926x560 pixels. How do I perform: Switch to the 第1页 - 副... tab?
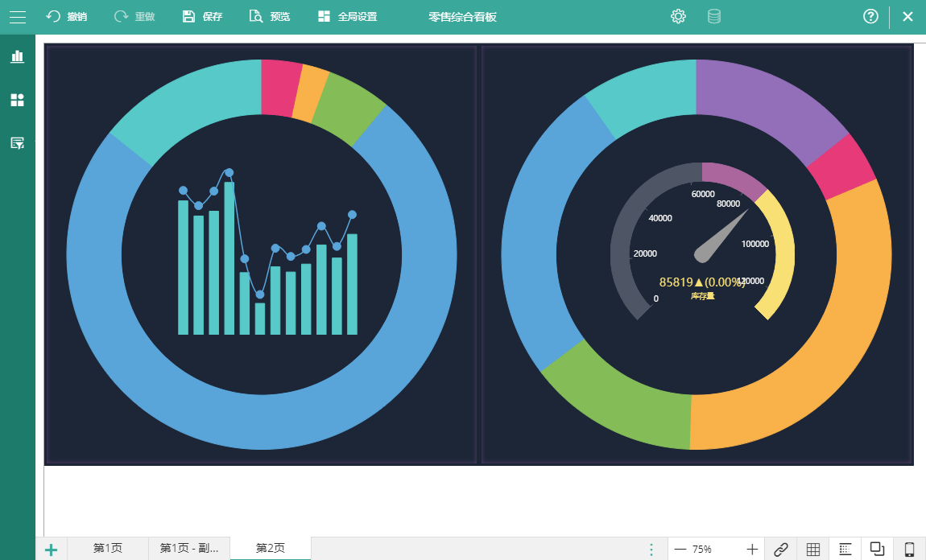point(189,548)
